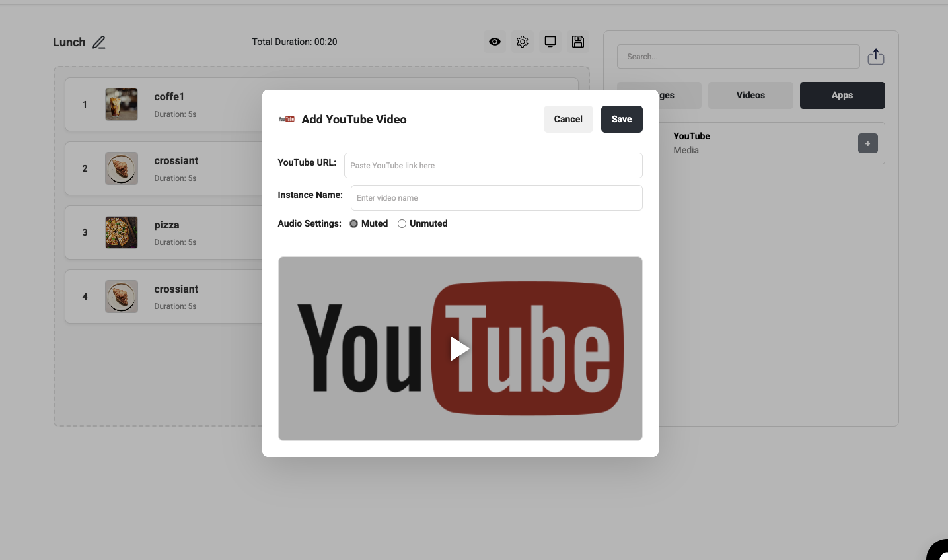Click the floppy disk save icon
Image resolution: width=948 pixels, height=560 pixels.
[578, 42]
